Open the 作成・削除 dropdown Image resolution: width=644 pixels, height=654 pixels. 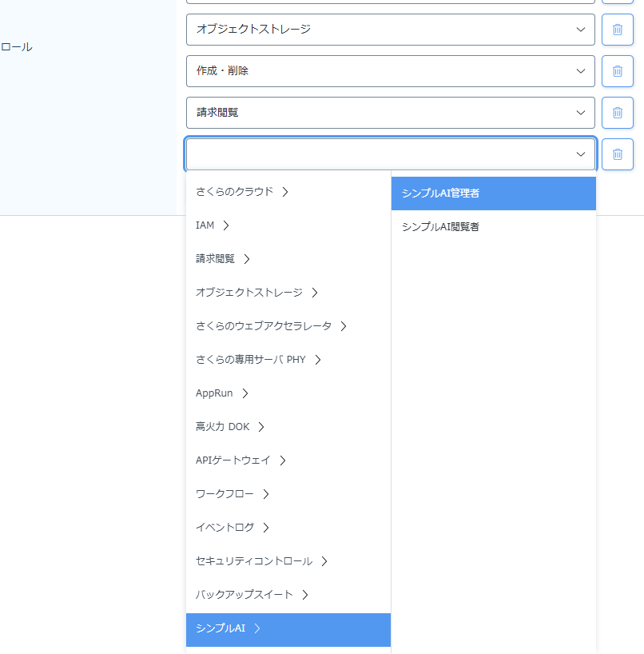pyautogui.click(x=390, y=71)
